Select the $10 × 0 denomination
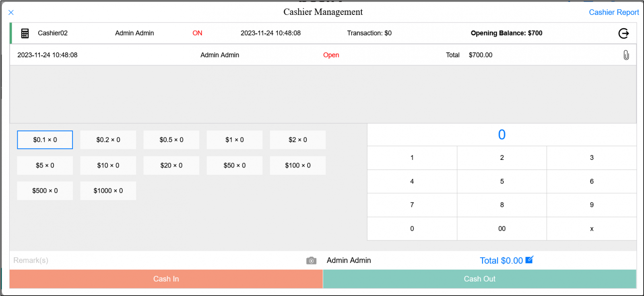The image size is (644, 296). pos(108,166)
